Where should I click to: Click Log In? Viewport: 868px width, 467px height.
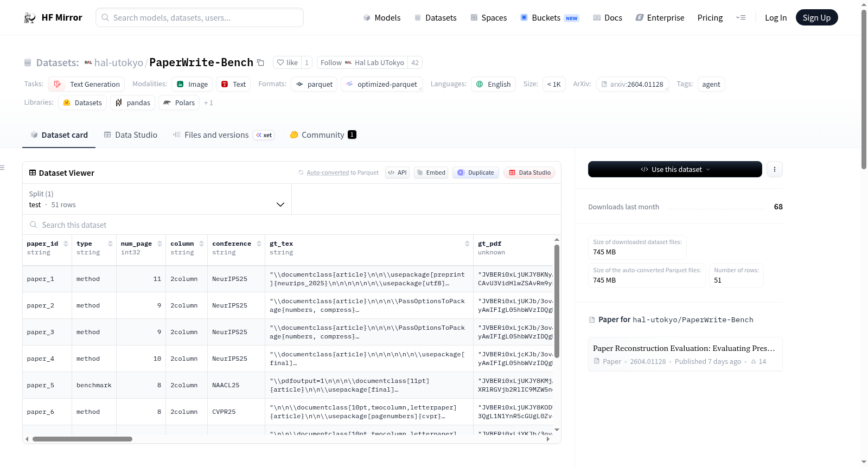[x=776, y=18]
